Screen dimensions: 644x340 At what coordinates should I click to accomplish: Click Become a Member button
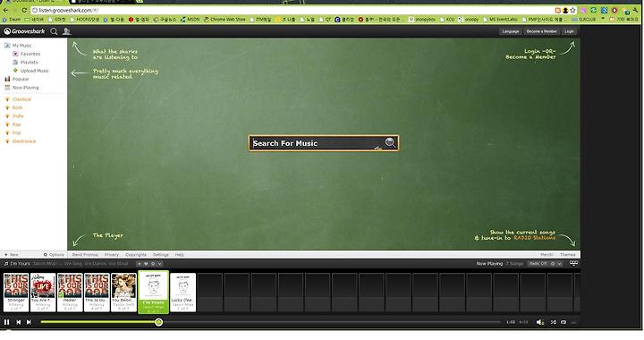pyautogui.click(x=541, y=31)
